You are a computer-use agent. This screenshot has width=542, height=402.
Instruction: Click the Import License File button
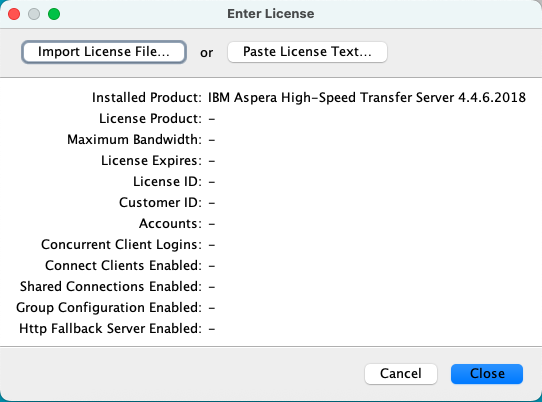tap(104, 52)
